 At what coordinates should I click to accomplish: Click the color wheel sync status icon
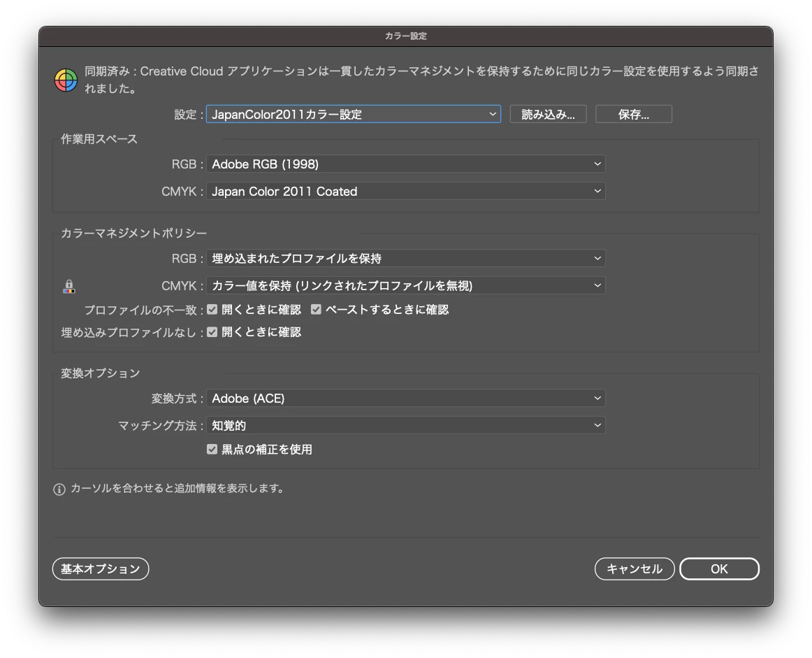tap(66, 80)
